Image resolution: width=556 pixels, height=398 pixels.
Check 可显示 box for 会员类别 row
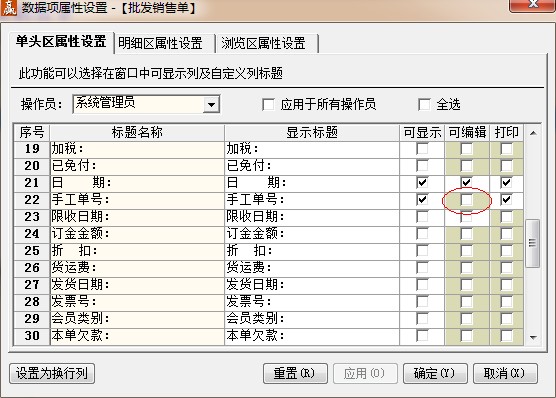(422, 319)
